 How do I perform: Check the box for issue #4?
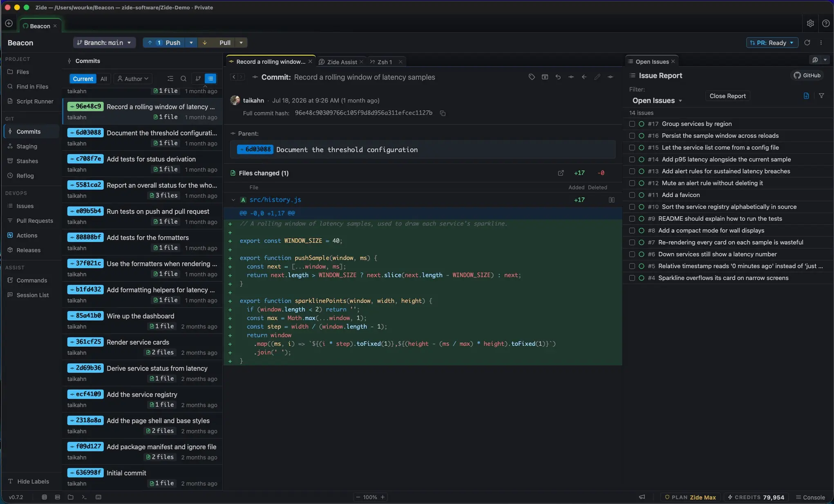coord(632,278)
